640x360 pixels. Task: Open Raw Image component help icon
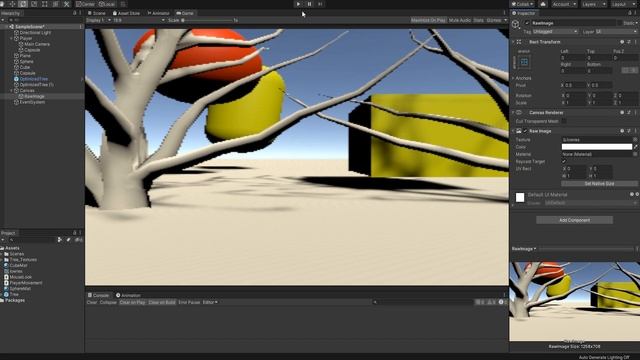click(622, 131)
